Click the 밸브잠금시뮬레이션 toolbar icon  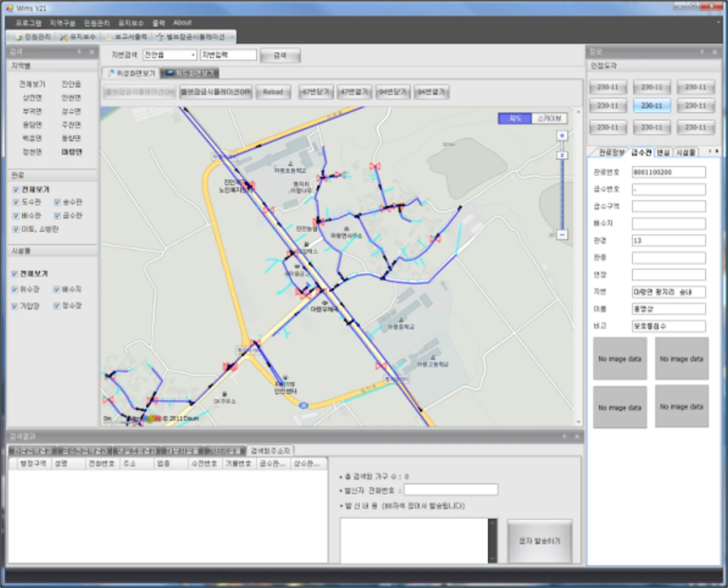click(160, 37)
